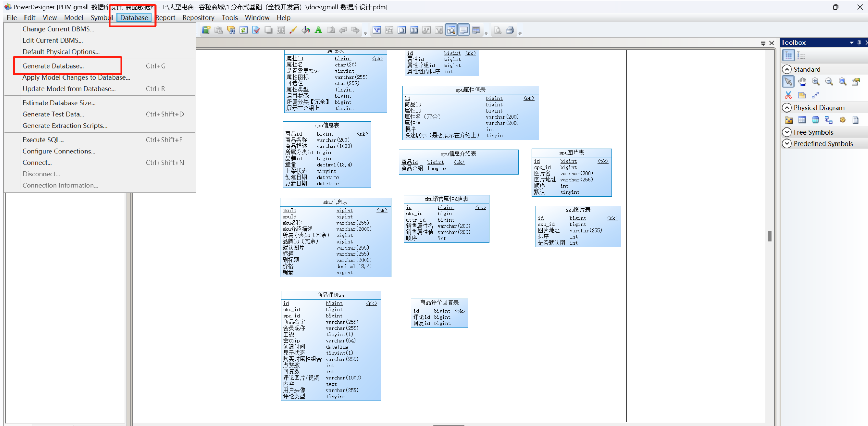Choose Apply Model Changes to Database
The width and height of the screenshot is (868, 426).
[x=100, y=77]
